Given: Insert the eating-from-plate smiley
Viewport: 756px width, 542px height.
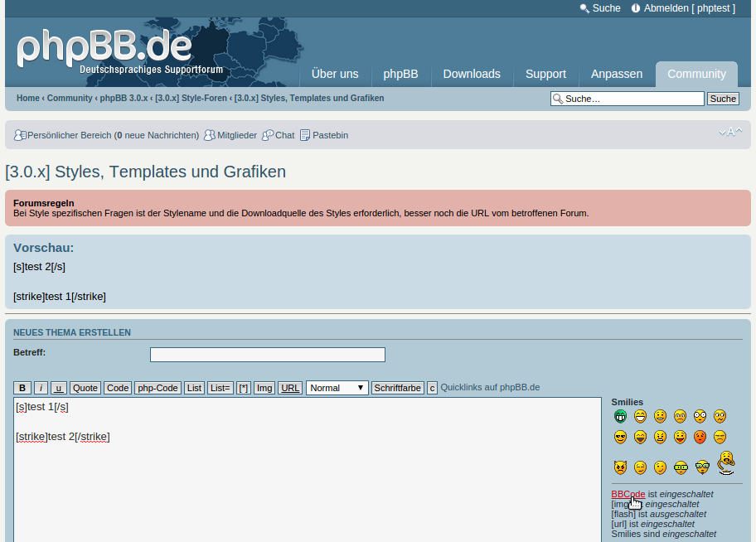Looking at the screenshot, I should 726,463.
